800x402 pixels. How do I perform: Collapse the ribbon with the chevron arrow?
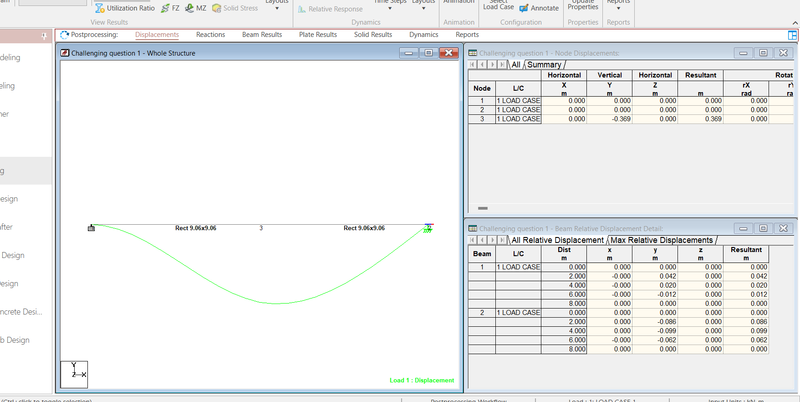[x=795, y=22]
